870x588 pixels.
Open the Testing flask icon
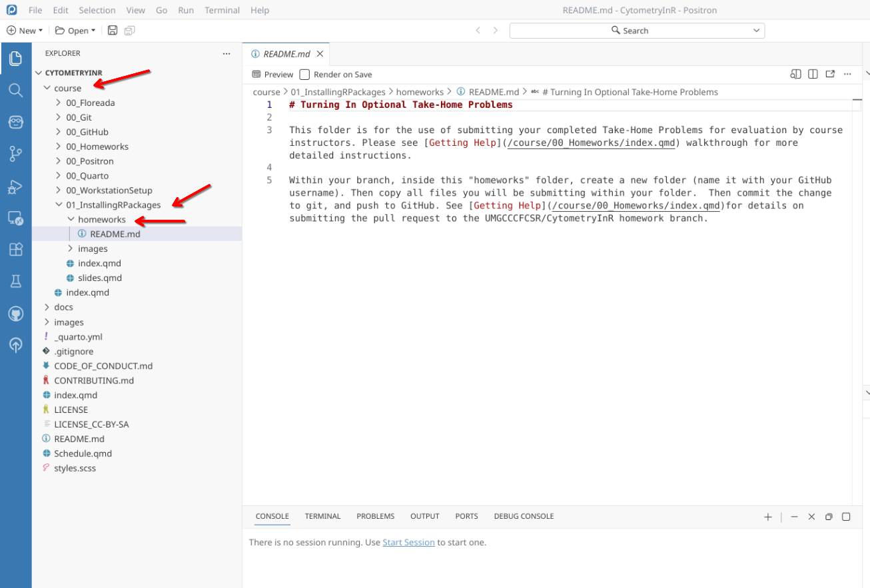[x=15, y=281]
